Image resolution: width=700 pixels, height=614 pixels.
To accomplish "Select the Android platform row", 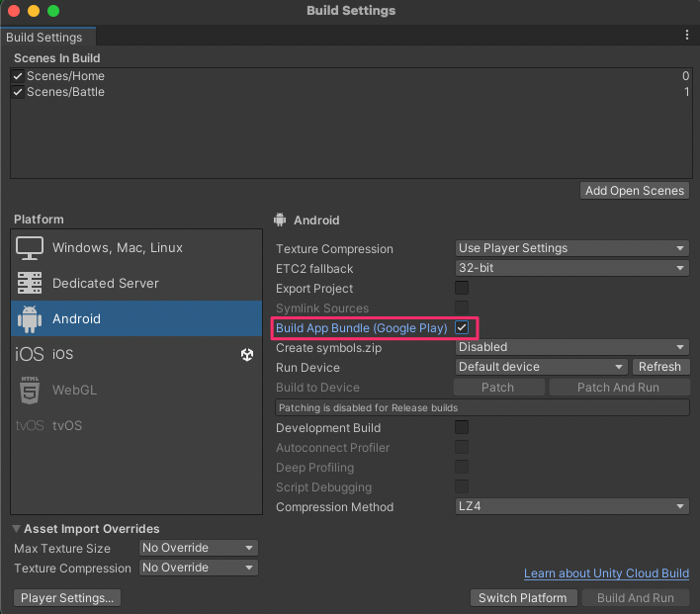I will tap(136, 318).
